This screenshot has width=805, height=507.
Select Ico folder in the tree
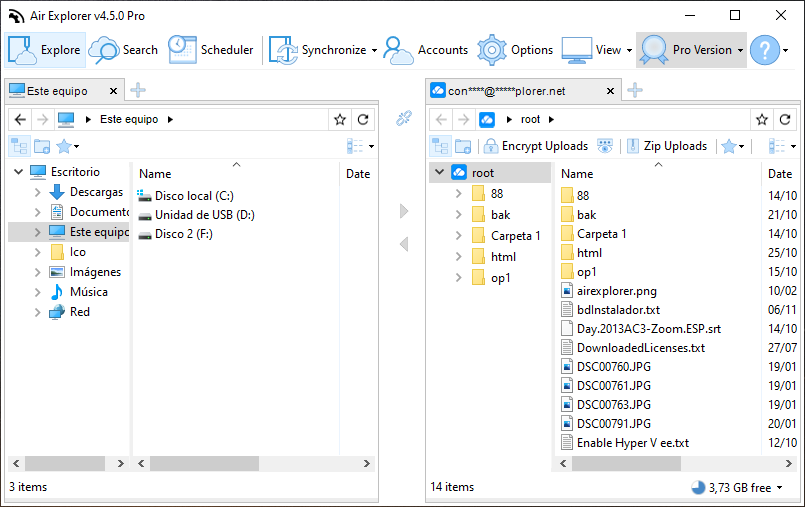point(78,252)
